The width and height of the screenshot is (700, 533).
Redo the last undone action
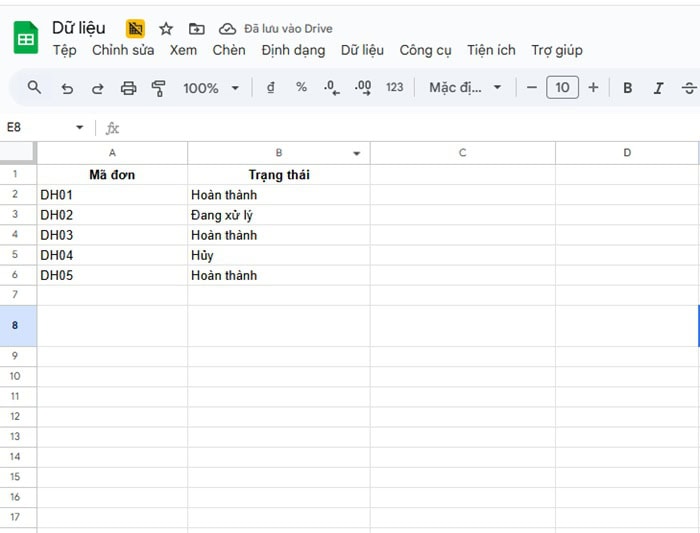97,88
